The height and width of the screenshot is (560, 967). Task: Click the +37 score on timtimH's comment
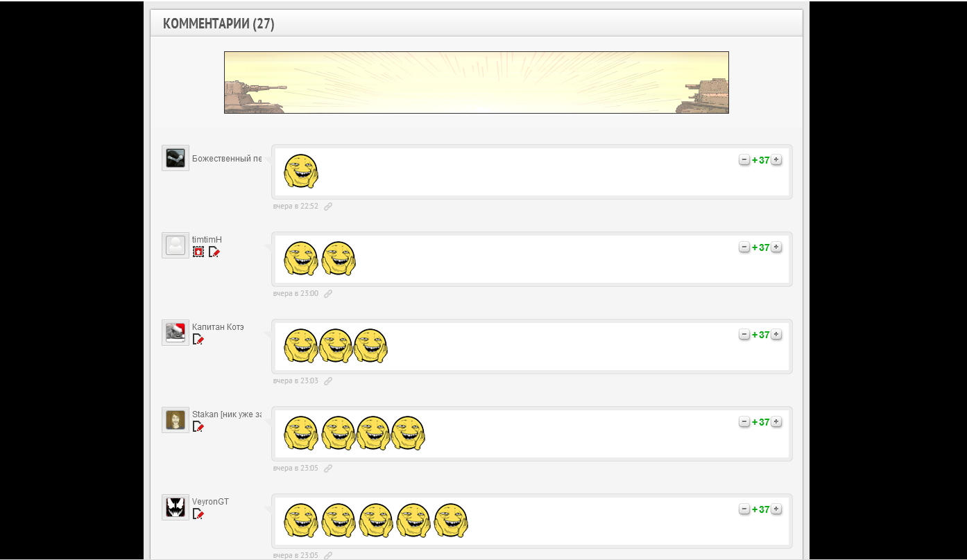tap(761, 247)
